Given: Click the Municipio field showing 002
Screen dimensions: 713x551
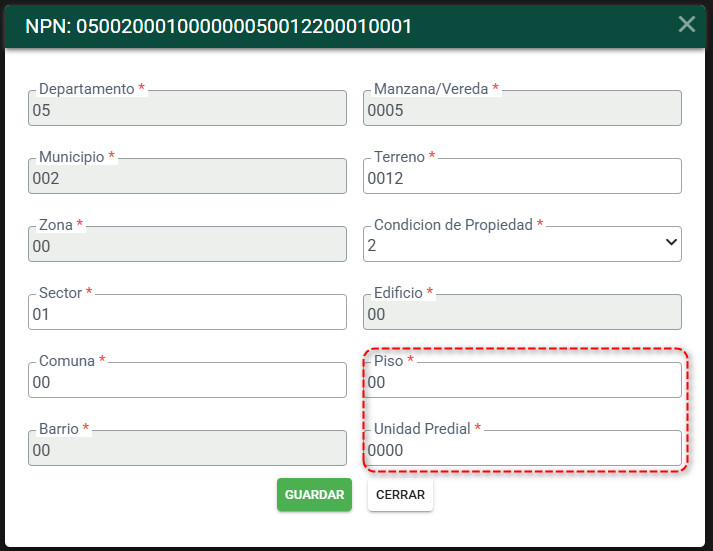Looking at the screenshot, I should pos(187,176).
